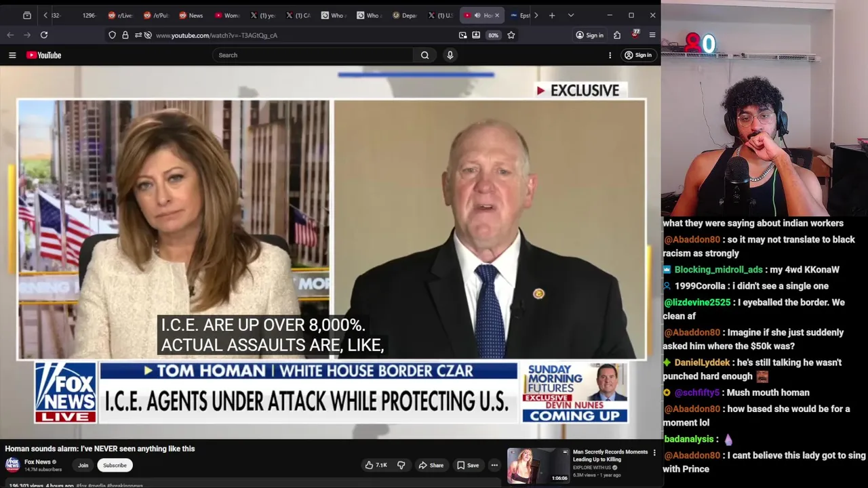Click chat username badanalysis

tap(688, 439)
